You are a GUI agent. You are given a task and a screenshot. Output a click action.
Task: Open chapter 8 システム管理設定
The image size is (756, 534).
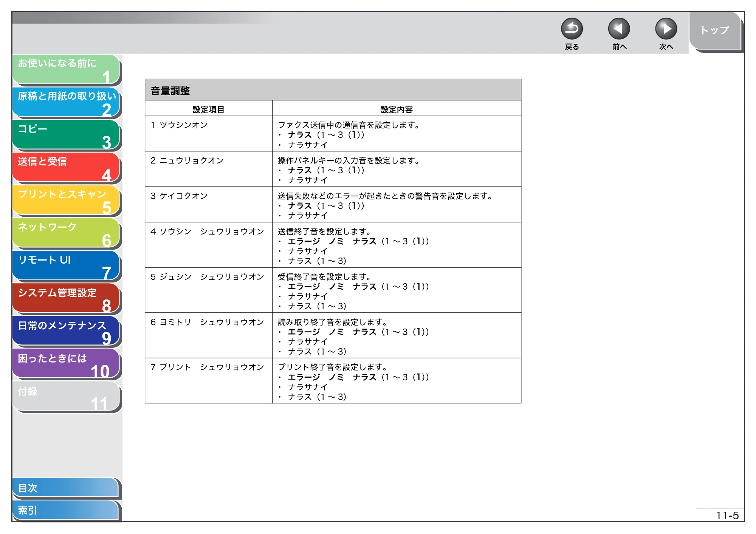tap(66, 298)
